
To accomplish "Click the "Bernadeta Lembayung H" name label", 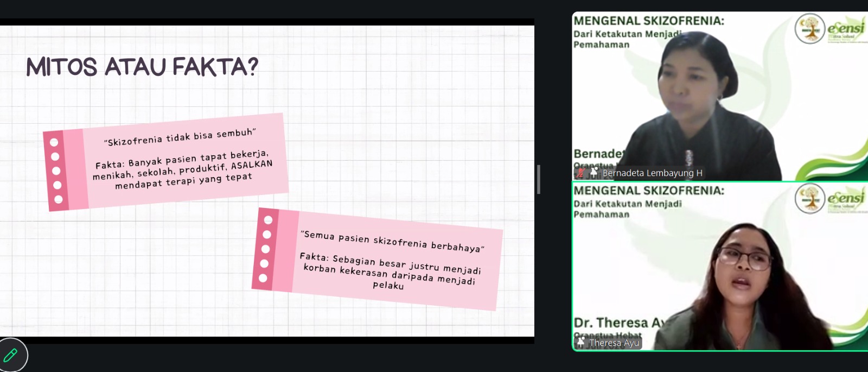I will click(652, 173).
